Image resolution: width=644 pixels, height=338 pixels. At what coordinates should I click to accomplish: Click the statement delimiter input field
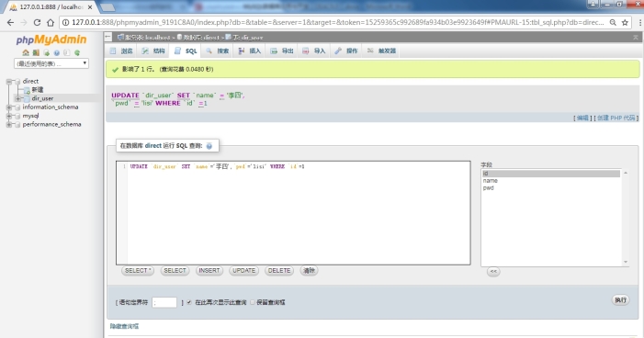(x=164, y=303)
